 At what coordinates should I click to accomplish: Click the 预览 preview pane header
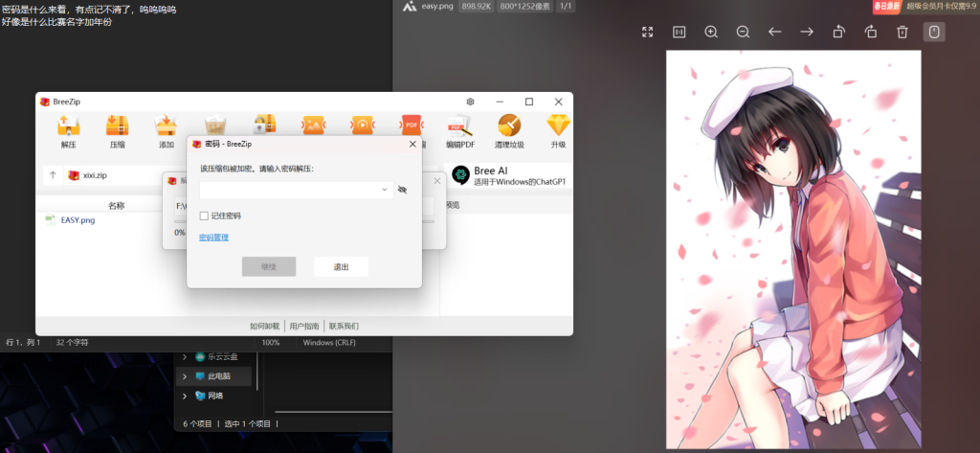point(453,205)
